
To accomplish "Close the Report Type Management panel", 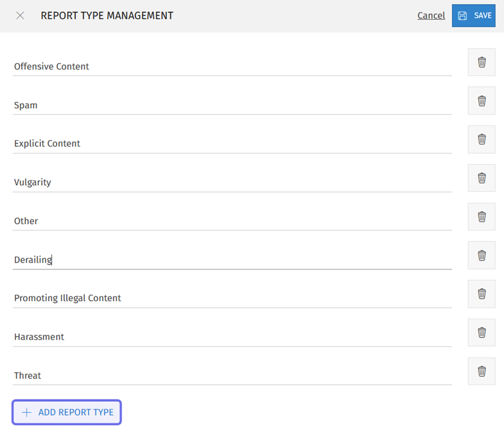I will point(20,15).
